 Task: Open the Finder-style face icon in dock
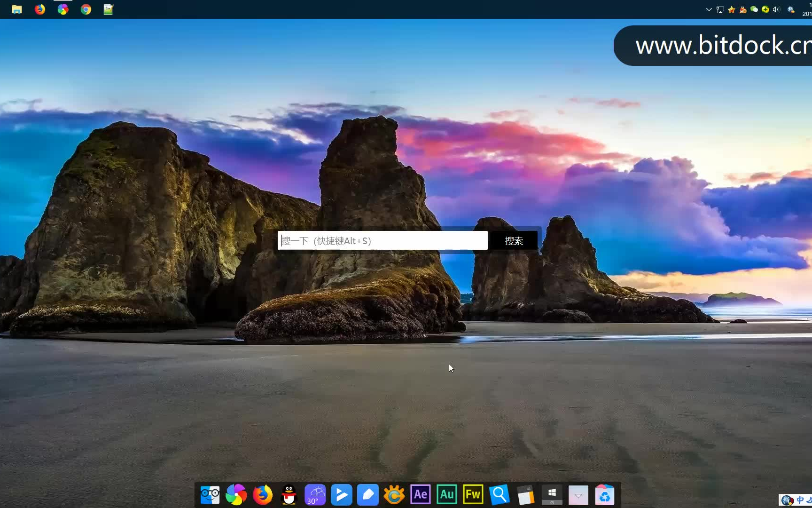tap(210, 495)
